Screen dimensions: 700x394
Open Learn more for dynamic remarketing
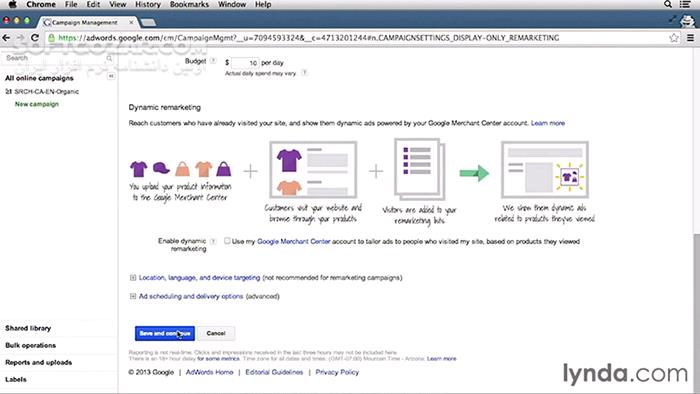(548, 123)
